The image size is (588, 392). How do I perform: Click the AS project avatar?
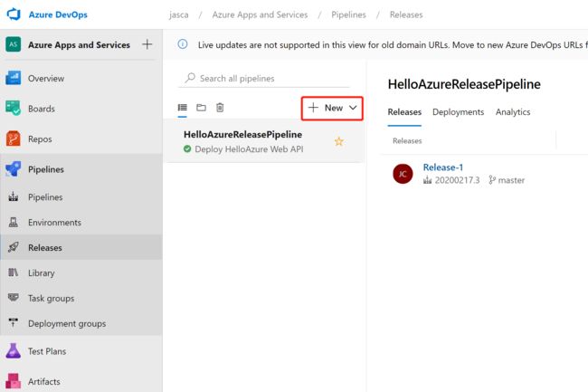click(14, 44)
